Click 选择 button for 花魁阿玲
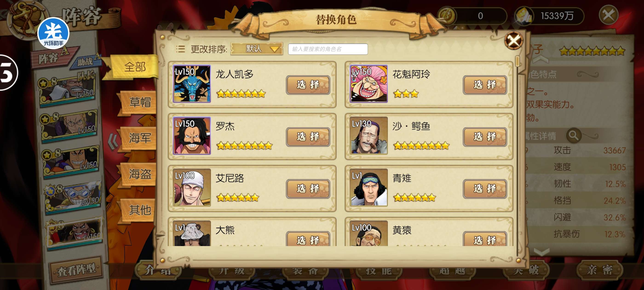This screenshot has width=644, height=290. pyautogui.click(x=485, y=85)
